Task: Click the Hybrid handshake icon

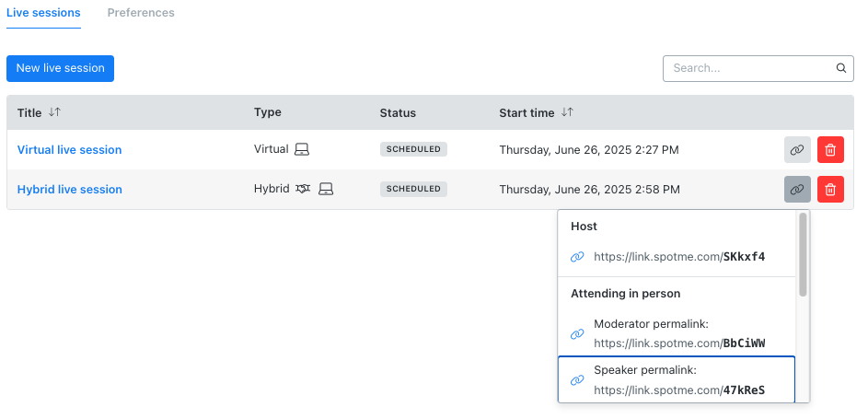Action: [x=303, y=190]
